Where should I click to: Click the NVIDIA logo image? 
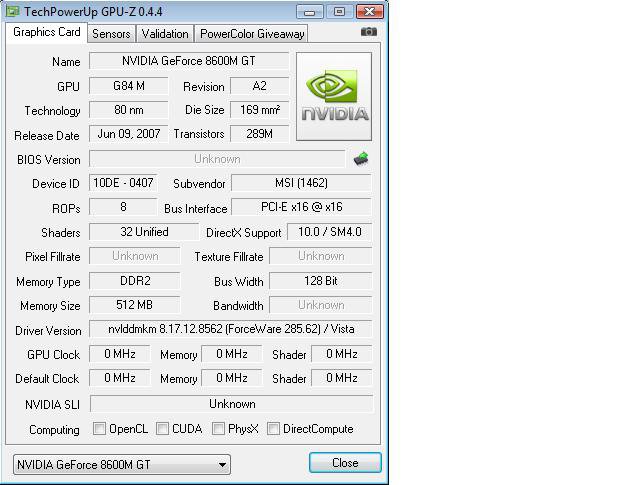tap(334, 96)
